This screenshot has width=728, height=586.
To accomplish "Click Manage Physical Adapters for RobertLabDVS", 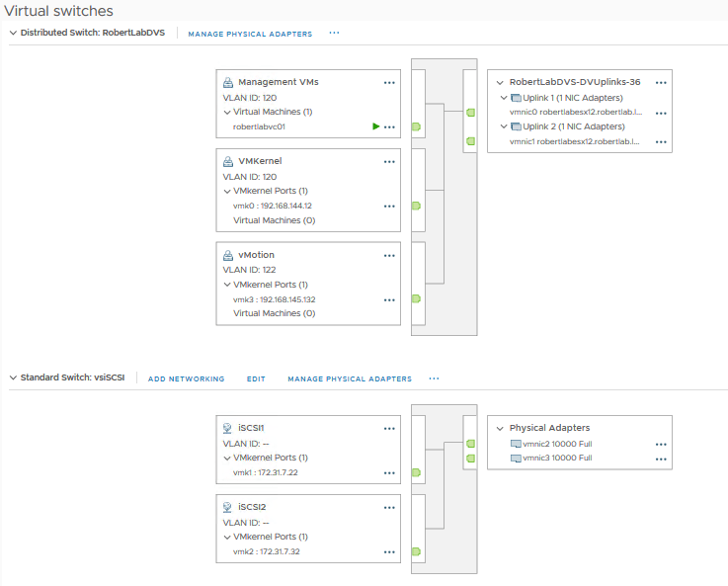I will click(250, 34).
